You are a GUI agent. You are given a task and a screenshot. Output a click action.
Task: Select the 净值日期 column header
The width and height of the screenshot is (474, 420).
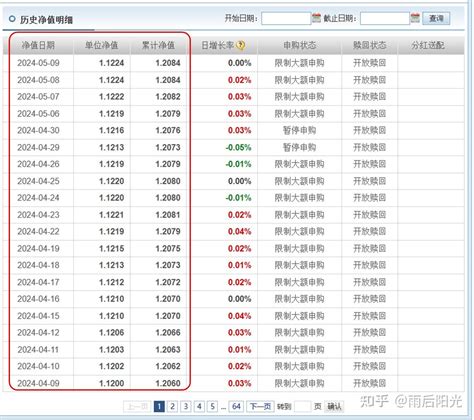tap(38, 45)
